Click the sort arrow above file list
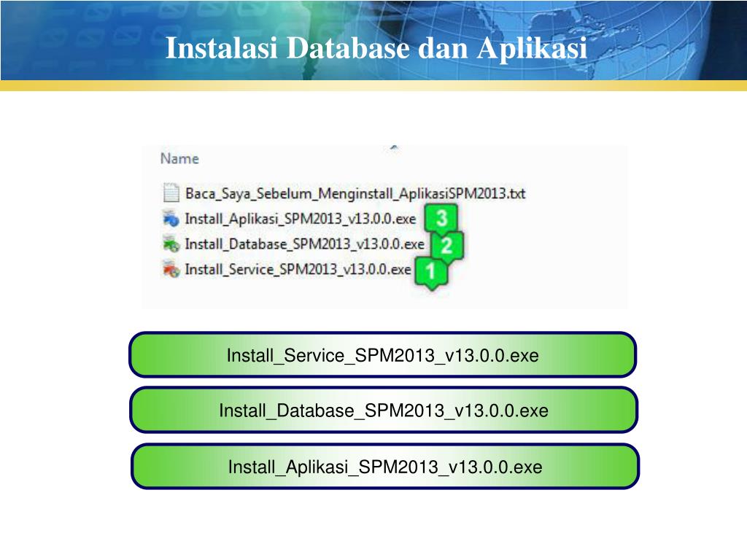Image resolution: width=747 pixels, height=560 pixels. [394, 147]
